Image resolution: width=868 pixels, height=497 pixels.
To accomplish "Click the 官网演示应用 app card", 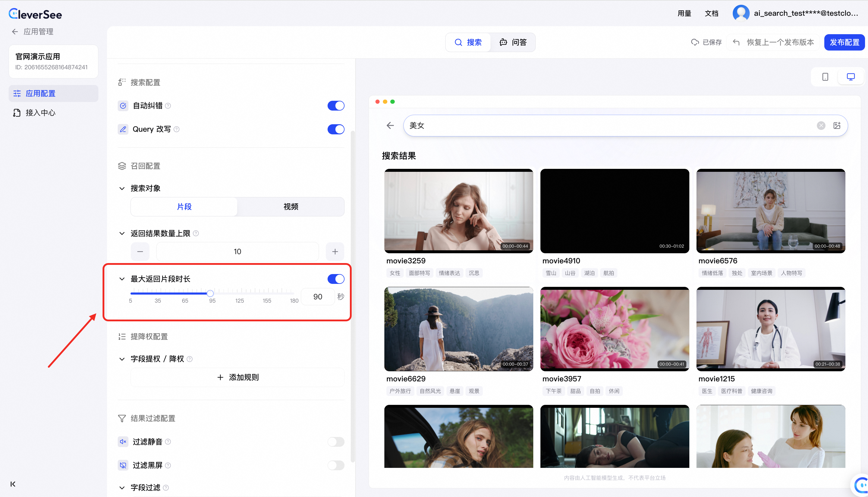I will (54, 62).
